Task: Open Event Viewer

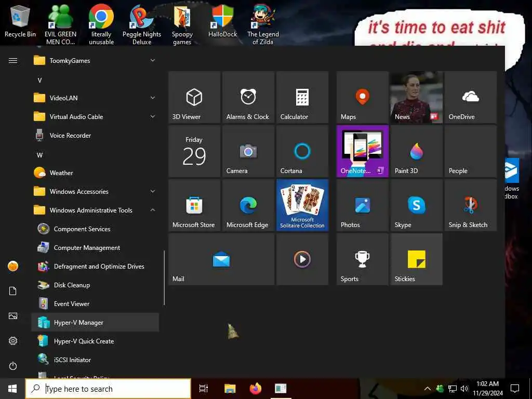Action: (95, 303)
